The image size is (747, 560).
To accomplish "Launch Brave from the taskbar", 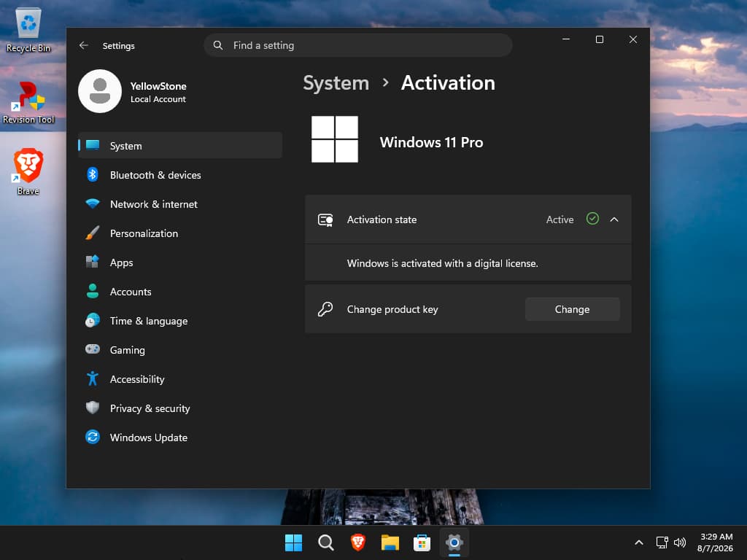I will point(357,542).
